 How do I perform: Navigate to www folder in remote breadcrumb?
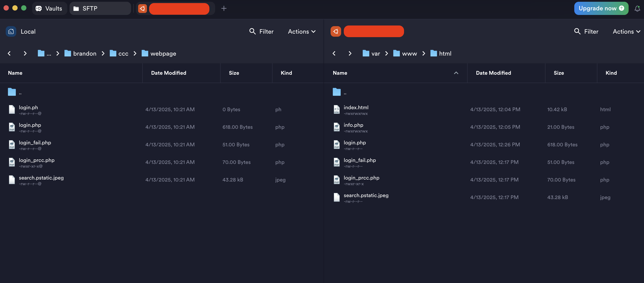(x=409, y=53)
